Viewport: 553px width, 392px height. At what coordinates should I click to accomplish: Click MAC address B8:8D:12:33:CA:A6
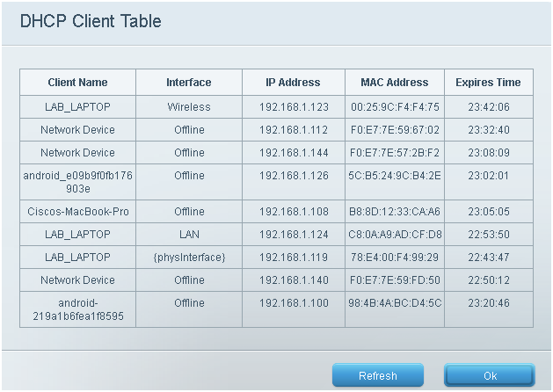click(395, 212)
